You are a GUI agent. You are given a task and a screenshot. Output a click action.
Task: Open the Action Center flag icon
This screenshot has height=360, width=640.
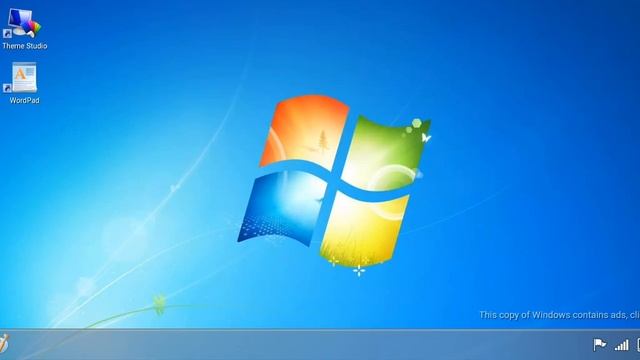[600, 345]
